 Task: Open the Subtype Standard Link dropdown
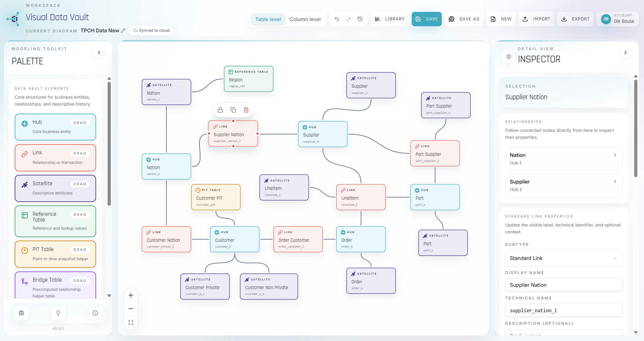point(563,258)
